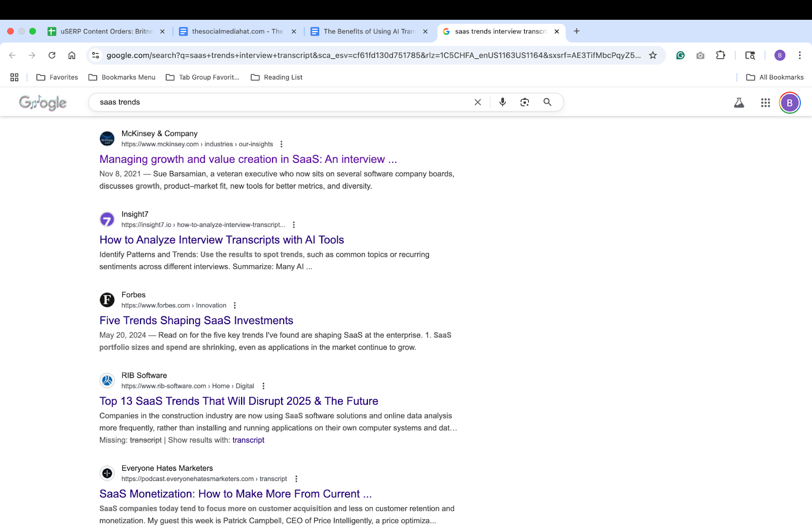Click the forward navigation arrow

32,55
